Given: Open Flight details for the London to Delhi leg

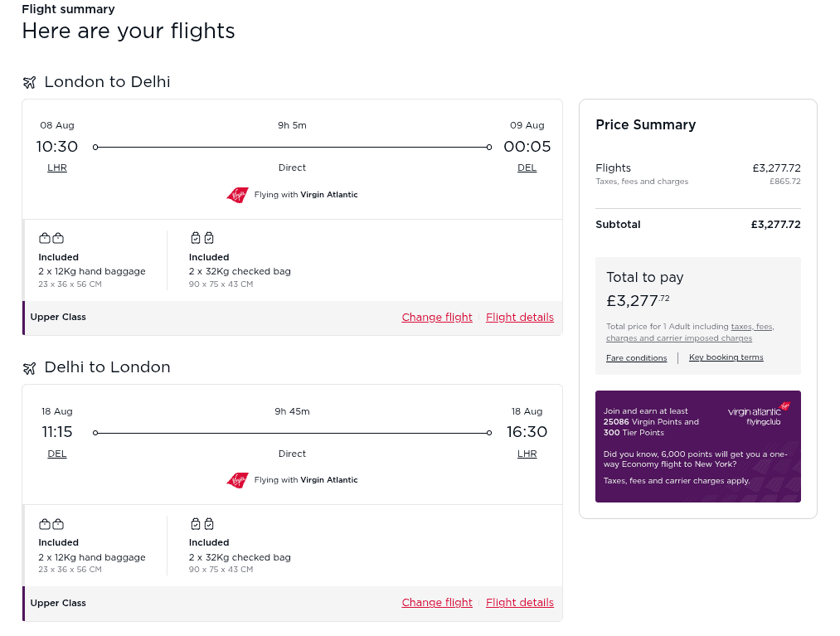Looking at the screenshot, I should click(519, 317).
